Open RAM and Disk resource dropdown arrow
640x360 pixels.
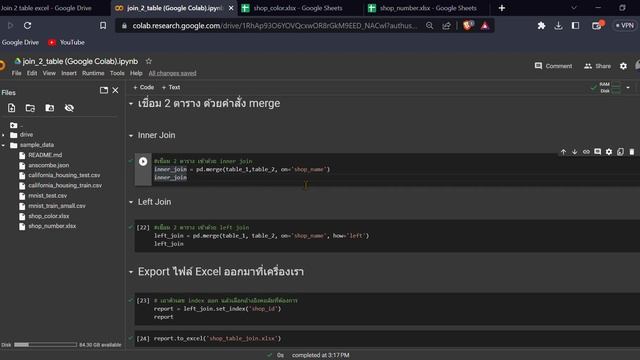tap(628, 87)
